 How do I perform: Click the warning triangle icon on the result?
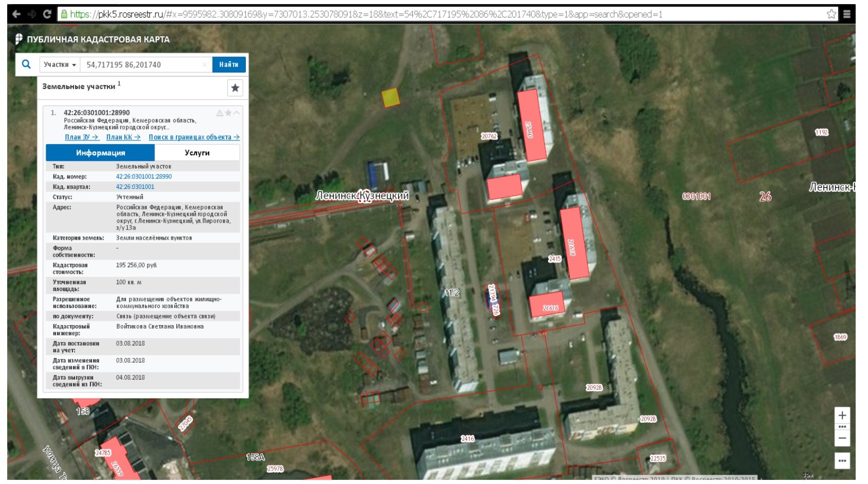[220, 113]
